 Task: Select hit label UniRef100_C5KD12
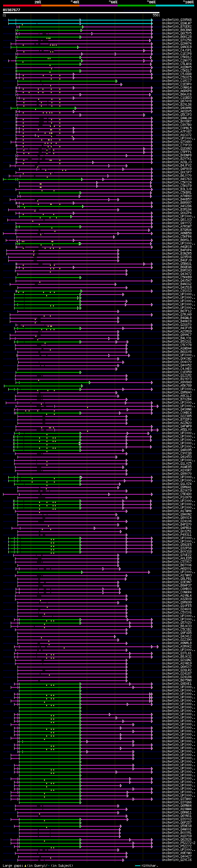(x=176, y=57)
